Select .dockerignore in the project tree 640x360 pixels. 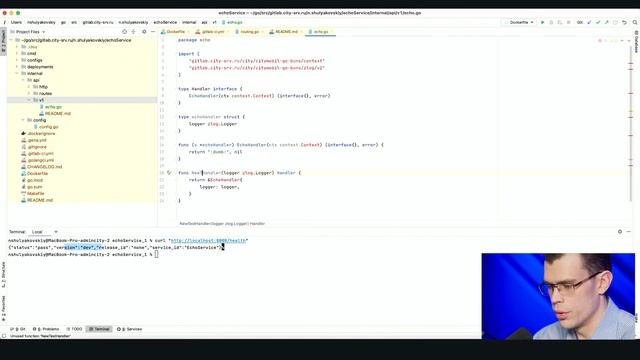(41, 133)
